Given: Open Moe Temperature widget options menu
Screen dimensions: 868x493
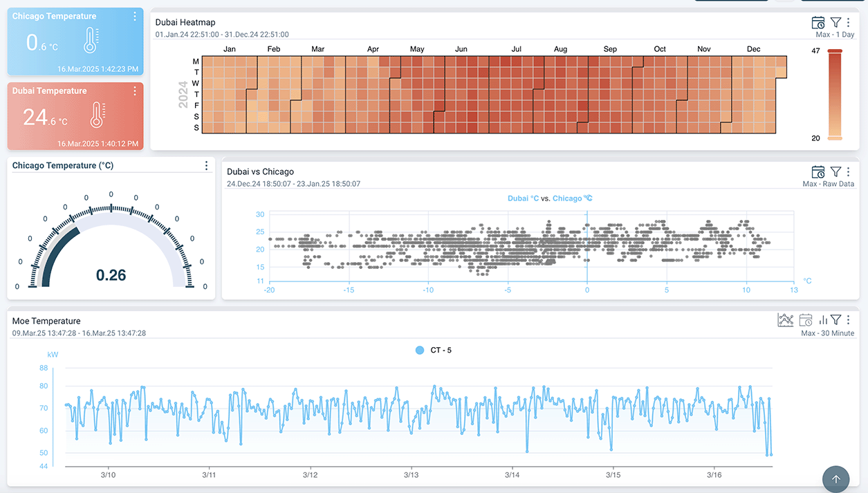Looking at the screenshot, I should click(849, 319).
